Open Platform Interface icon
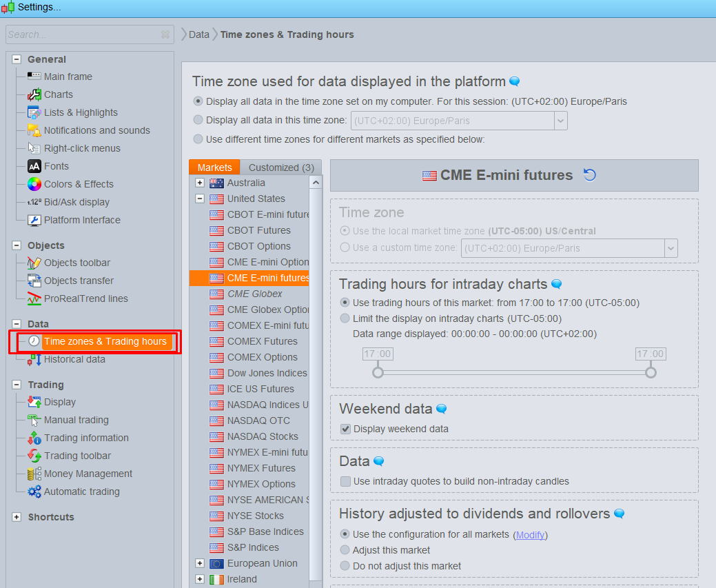This screenshot has width=716, height=588. (34, 220)
